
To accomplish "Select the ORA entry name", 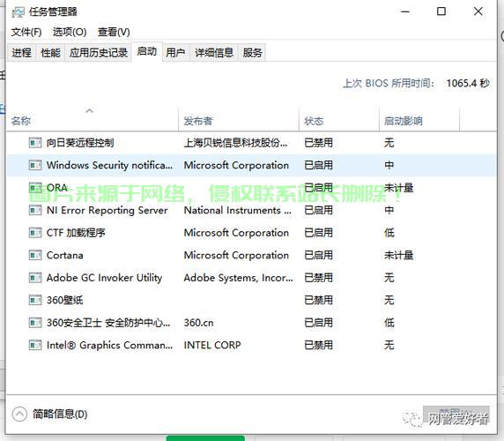I will pos(57,188).
